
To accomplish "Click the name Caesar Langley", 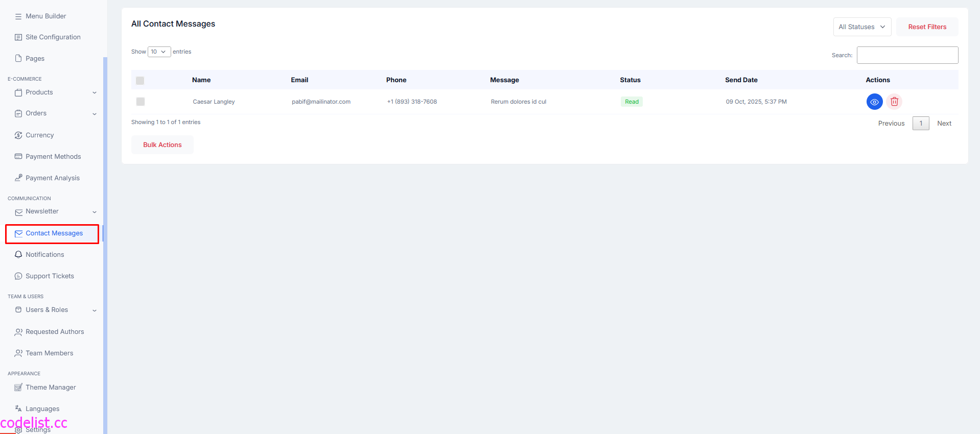I will pos(214,102).
